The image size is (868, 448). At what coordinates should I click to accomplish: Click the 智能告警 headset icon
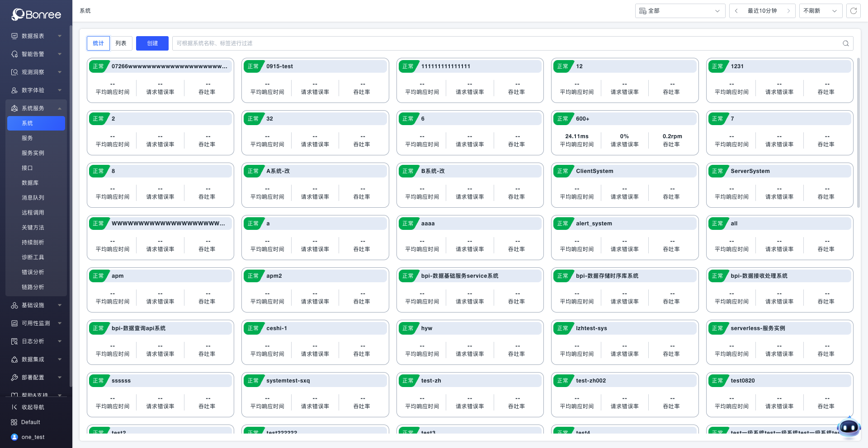14,54
